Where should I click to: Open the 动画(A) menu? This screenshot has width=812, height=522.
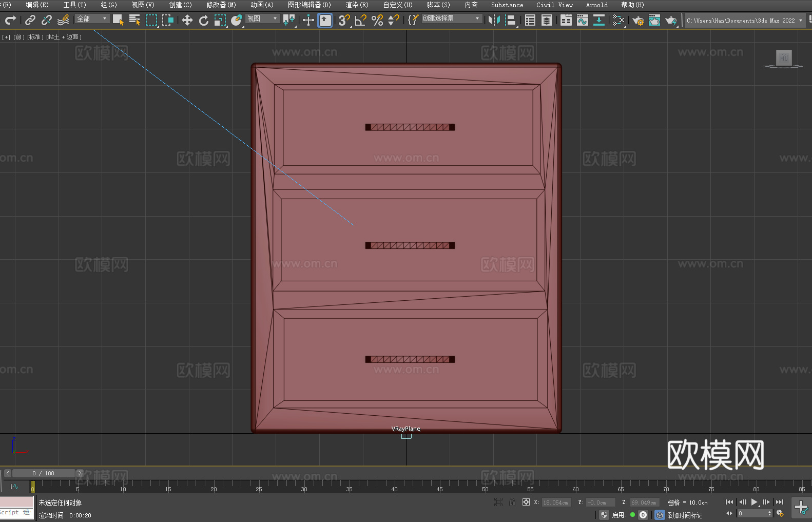tap(262, 5)
